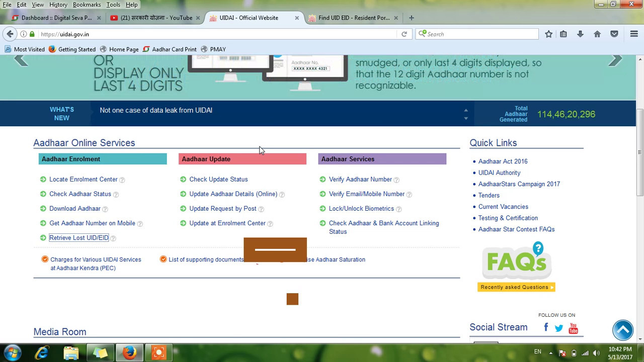Bookmark this page with the star icon
This screenshot has width=644, height=362.
pyautogui.click(x=549, y=34)
